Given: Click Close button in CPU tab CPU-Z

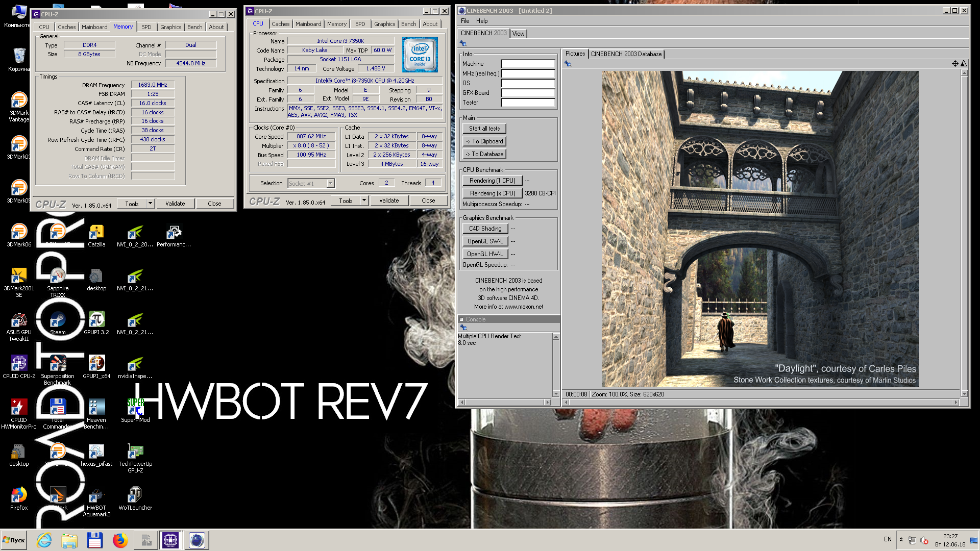Looking at the screenshot, I should pos(428,201).
